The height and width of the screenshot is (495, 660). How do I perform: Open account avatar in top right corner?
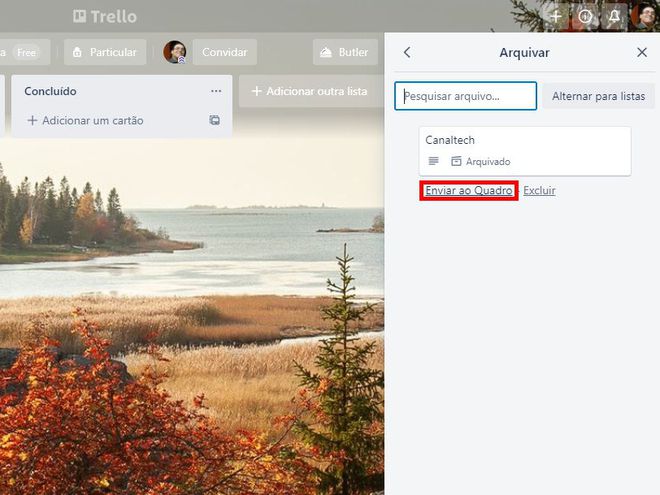[645, 16]
